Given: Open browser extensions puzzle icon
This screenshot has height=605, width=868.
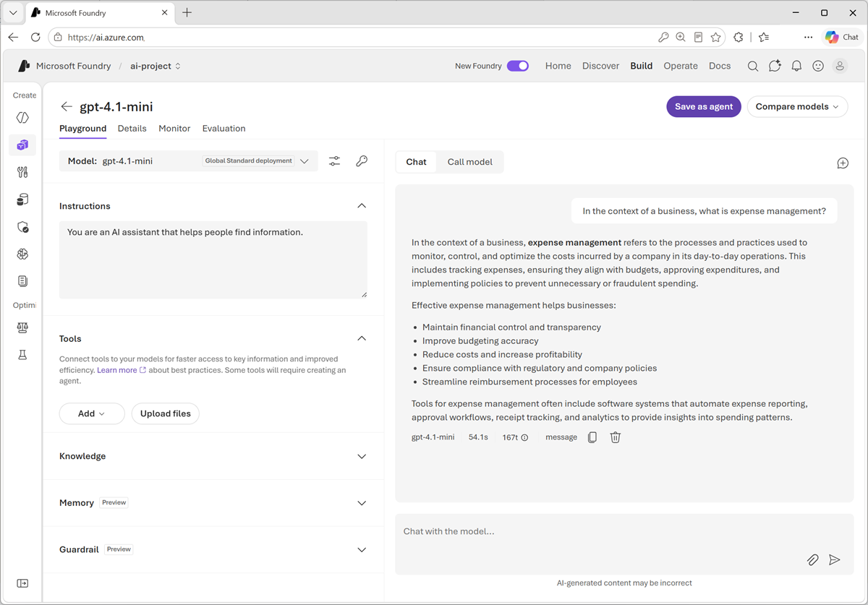Looking at the screenshot, I should coord(739,37).
